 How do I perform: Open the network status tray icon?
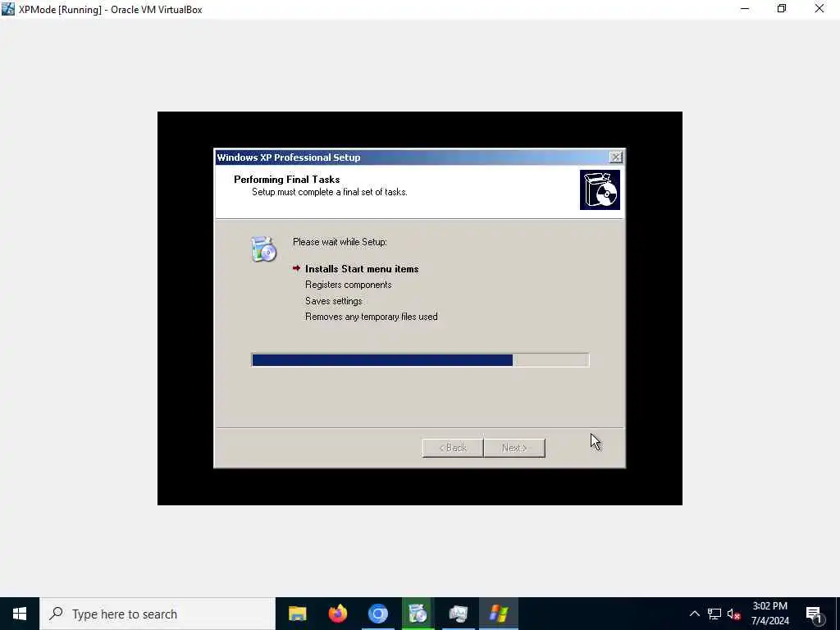(714, 614)
